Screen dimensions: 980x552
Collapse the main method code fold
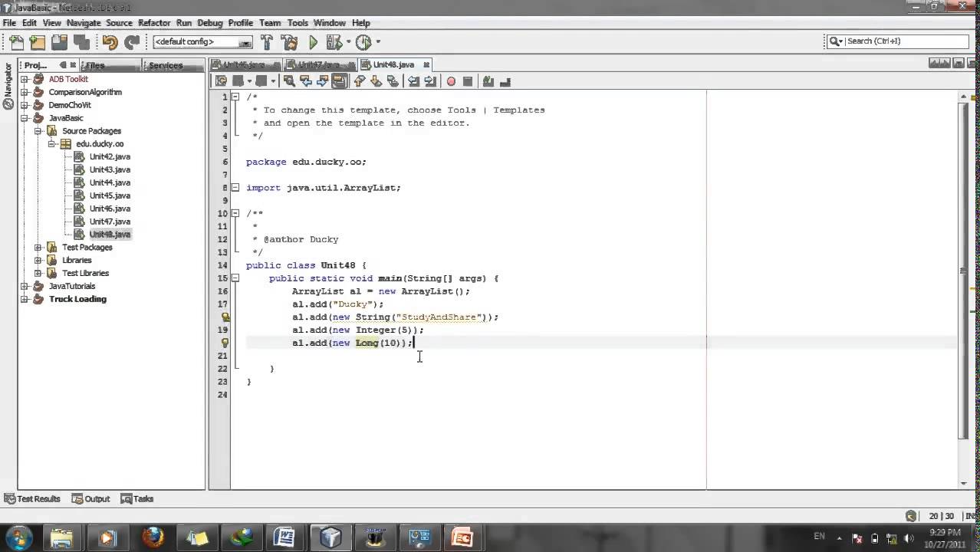[236, 278]
